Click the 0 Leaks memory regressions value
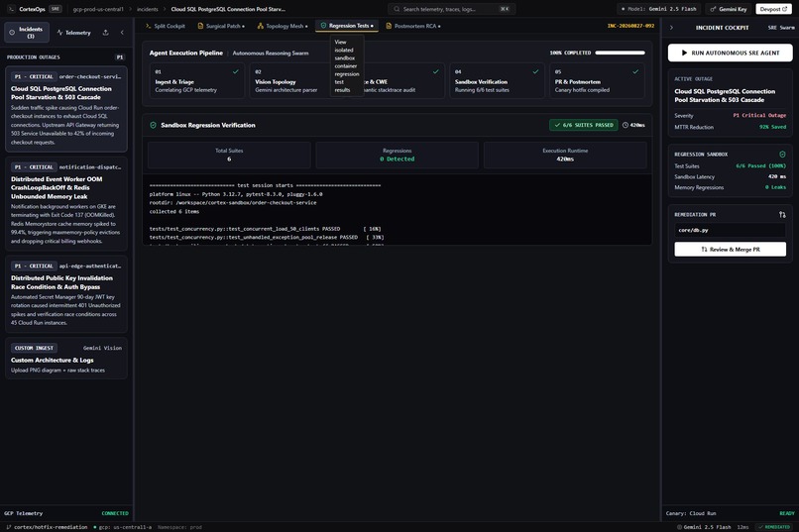799x532 pixels. 775,187
